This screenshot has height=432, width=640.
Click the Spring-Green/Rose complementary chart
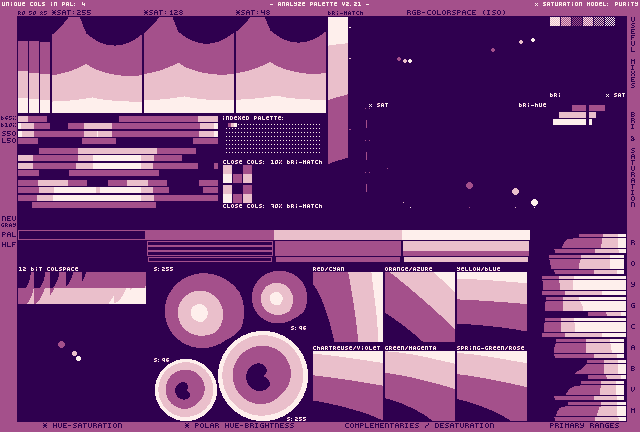click(492, 386)
